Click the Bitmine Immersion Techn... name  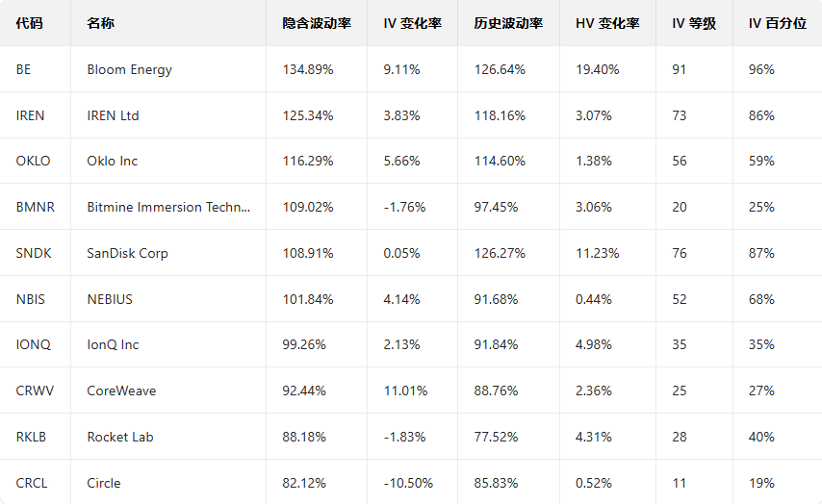(168, 207)
